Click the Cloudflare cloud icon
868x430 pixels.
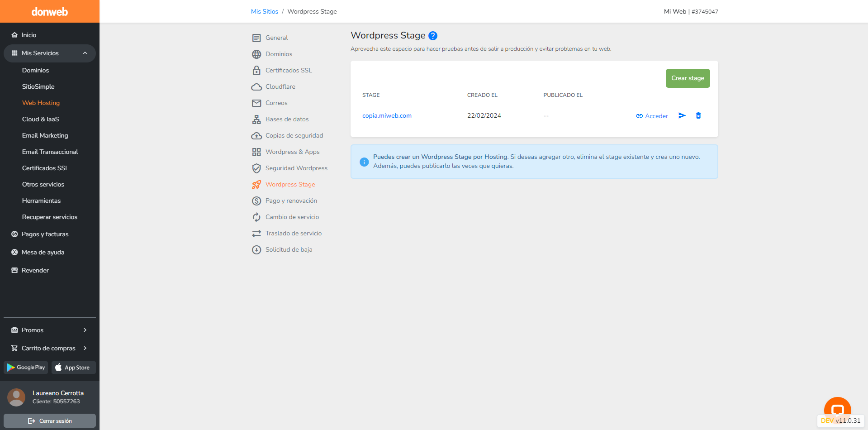tap(256, 86)
